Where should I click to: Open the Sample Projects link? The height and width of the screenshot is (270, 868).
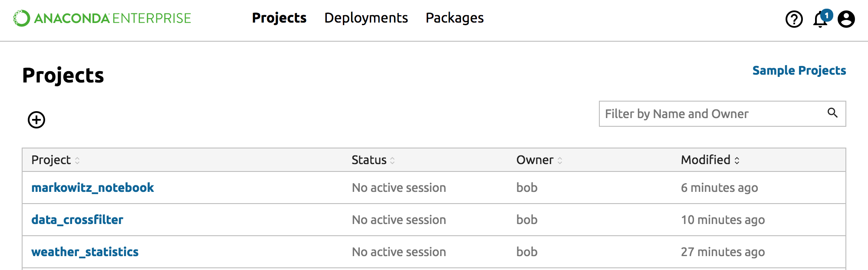(x=799, y=71)
